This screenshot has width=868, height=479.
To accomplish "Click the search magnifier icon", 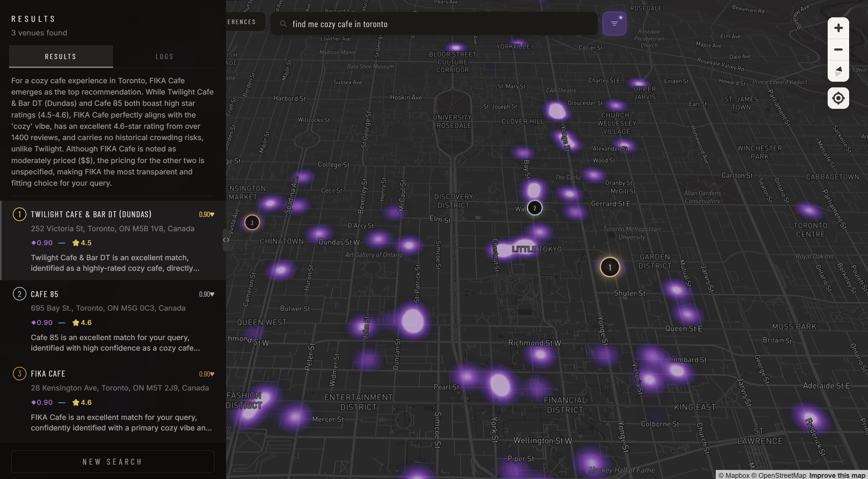I will pyautogui.click(x=283, y=24).
